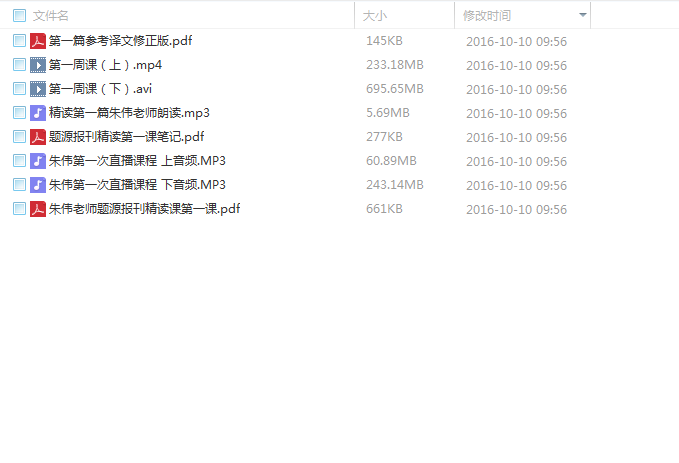679x463 pixels.
Task: Sort by the 大小 column header
Action: pyautogui.click(x=375, y=16)
